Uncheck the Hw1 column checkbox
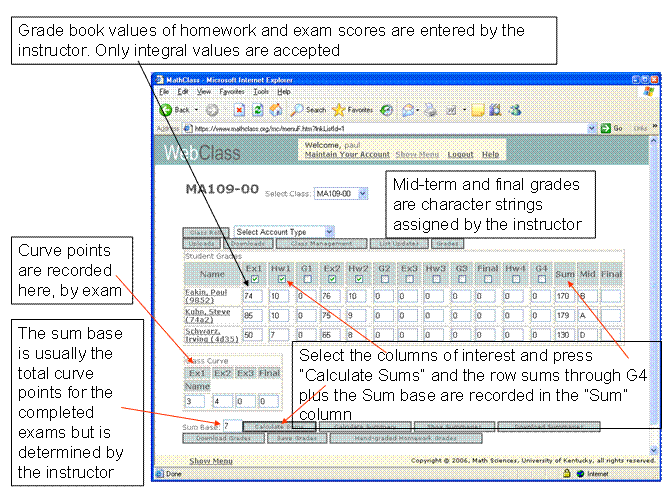Image resolution: width=662 pixels, height=496 pixels. [x=280, y=280]
